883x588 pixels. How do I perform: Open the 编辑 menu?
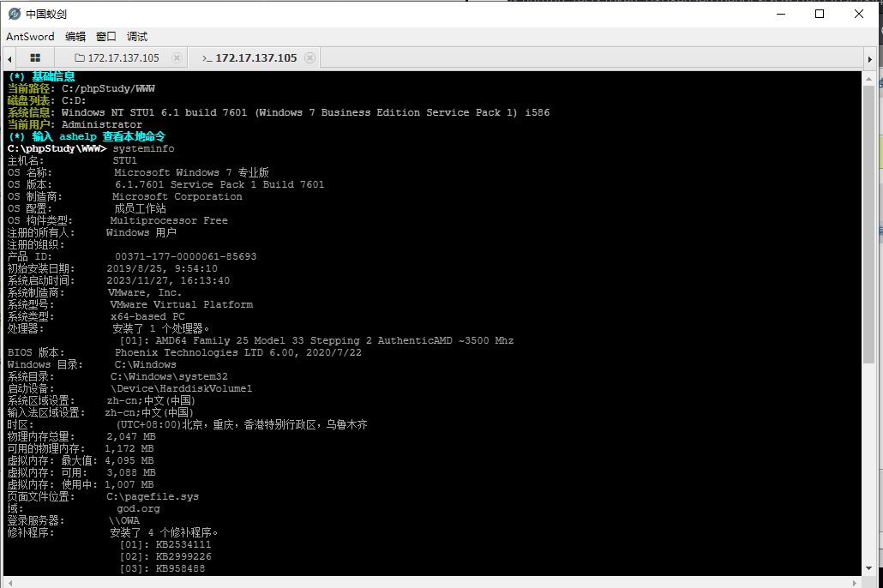click(75, 37)
